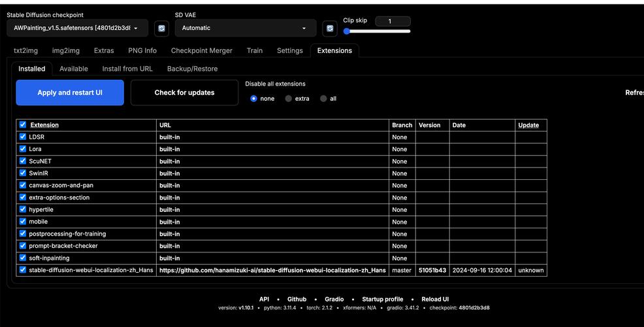Open the Install from URL sub-tab
644x327 pixels.
click(x=127, y=69)
